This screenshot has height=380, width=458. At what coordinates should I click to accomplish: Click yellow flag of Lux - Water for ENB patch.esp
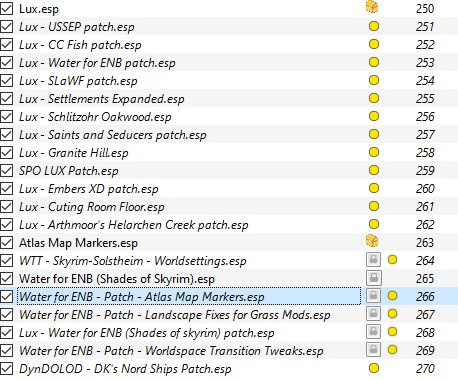click(x=374, y=62)
